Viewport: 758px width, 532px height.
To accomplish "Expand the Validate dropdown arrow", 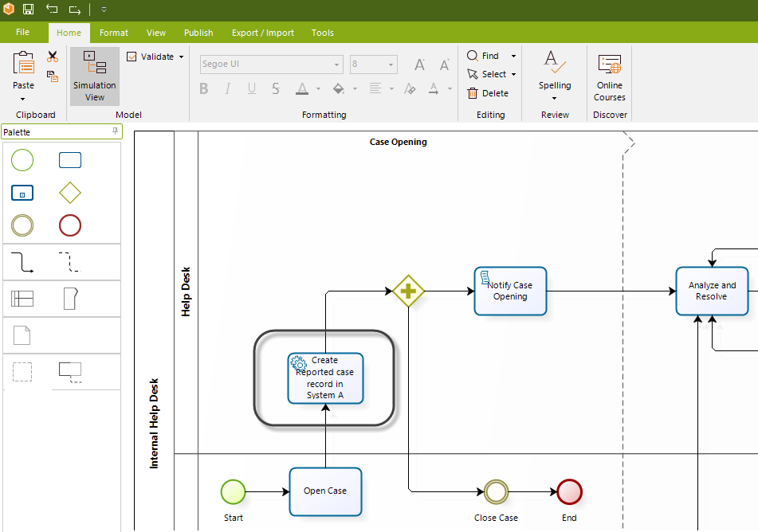I will [x=181, y=57].
